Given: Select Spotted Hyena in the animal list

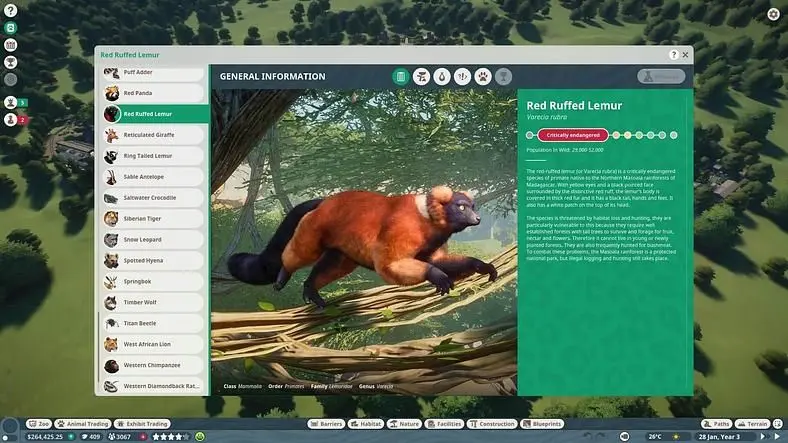Looking at the screenshot, I should 153,261.
